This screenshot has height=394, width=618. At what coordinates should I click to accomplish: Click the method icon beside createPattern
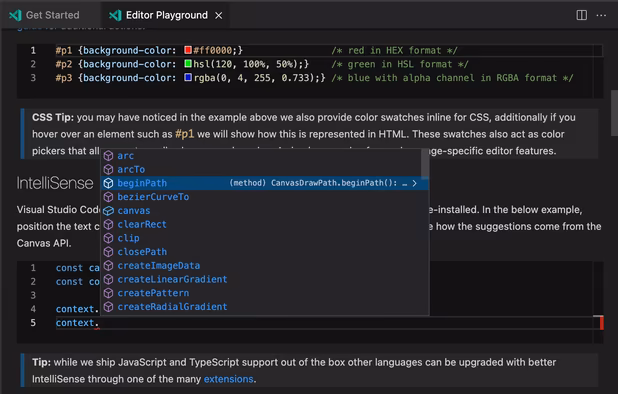click(108, 293)
